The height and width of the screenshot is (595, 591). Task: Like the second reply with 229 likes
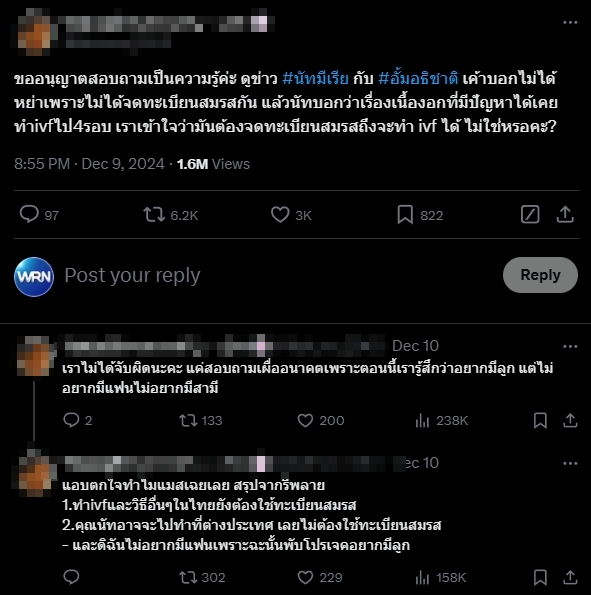(305, 578)
